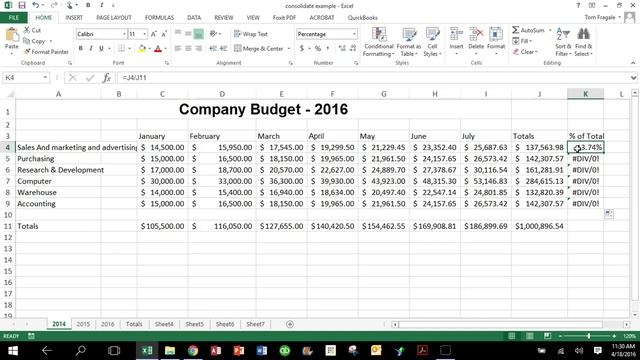Click the Undo arrow in quick access toolbar
Screen dimensions: 640x360
tap(36, 6)
